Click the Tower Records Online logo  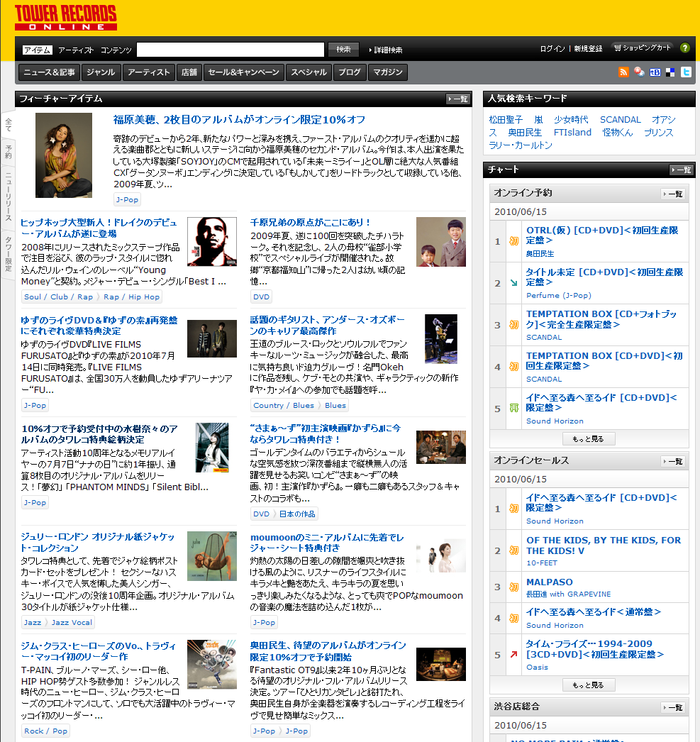click(65, 18)
